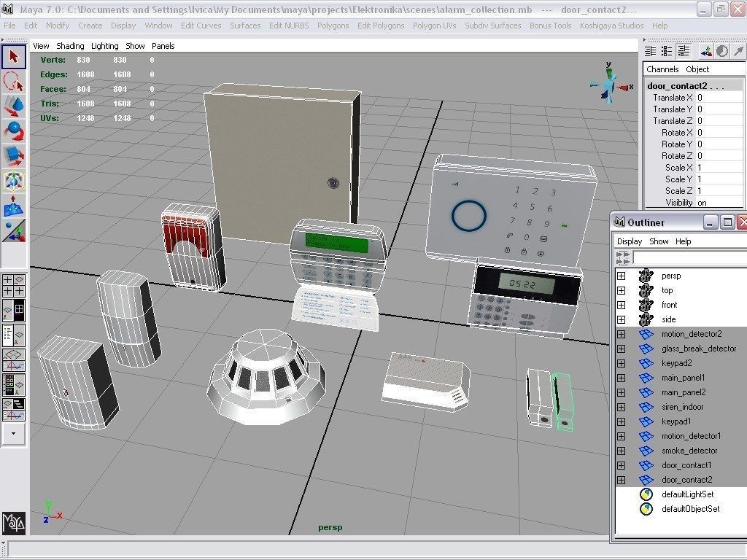
Task: Choose Hypershade/Persp layout icon
Action: tap(13, 385)
